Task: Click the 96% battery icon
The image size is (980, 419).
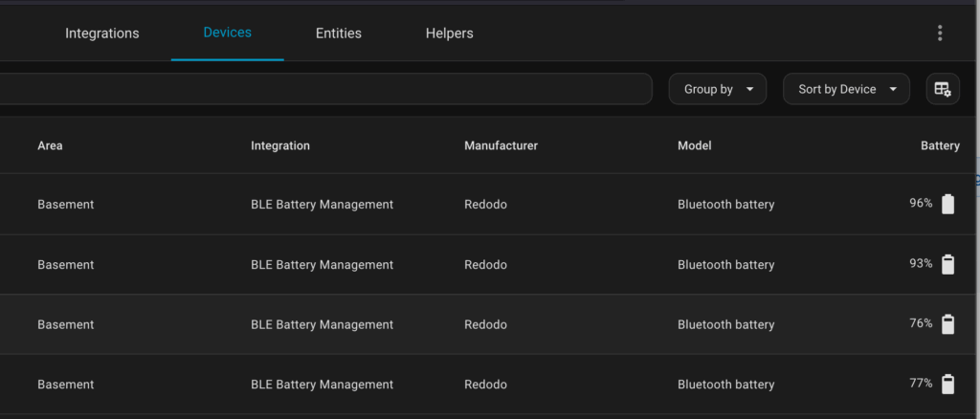Action: click(947, 204)
